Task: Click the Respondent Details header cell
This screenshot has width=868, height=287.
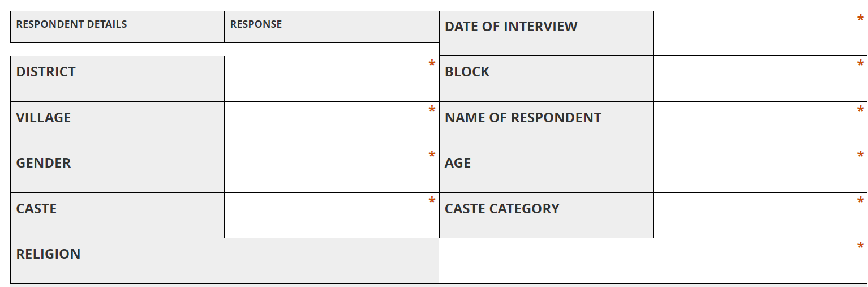Action: point(71,24)
